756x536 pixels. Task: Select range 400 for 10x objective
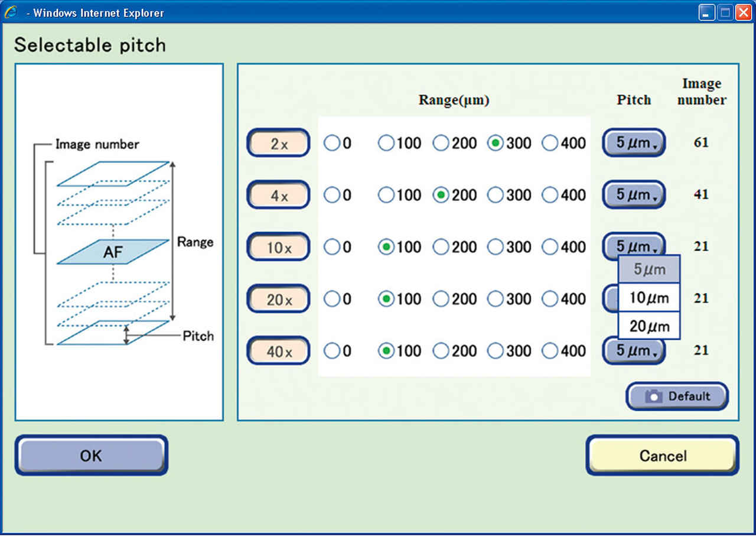pos(550,247)
